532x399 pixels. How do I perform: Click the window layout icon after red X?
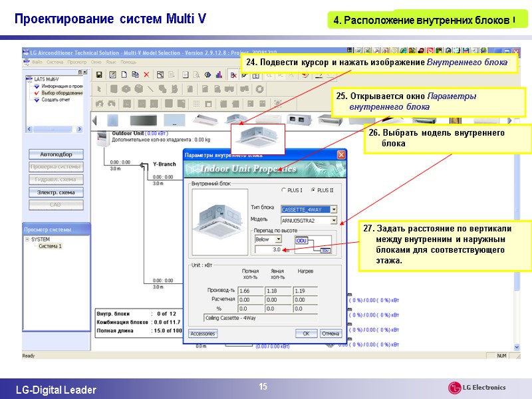click(x=160, y=74)
